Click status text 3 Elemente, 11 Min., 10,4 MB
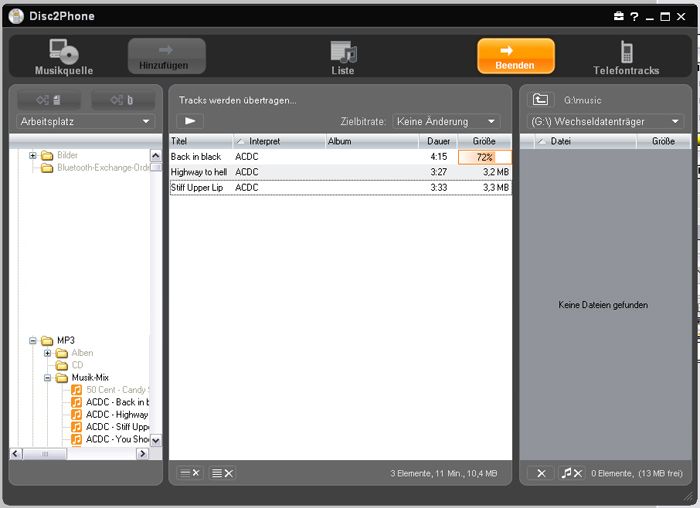This screenshot has width=700, height=508. click(444, 473)
